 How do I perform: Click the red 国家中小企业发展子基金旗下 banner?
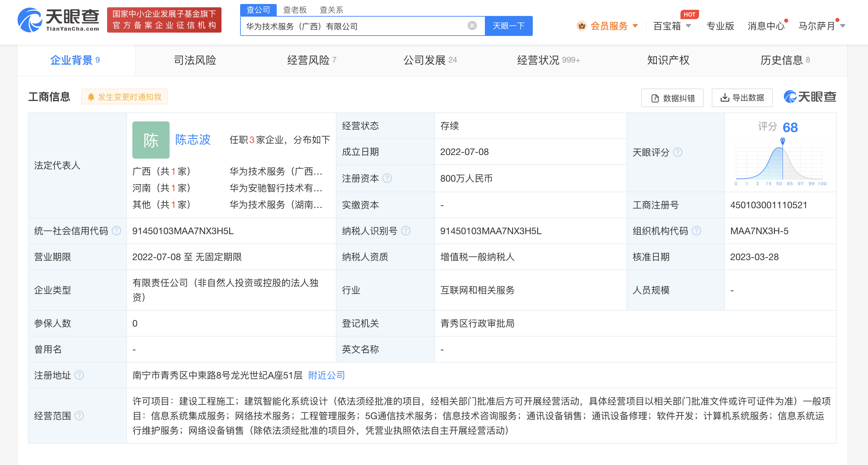(x=164, y=20)
